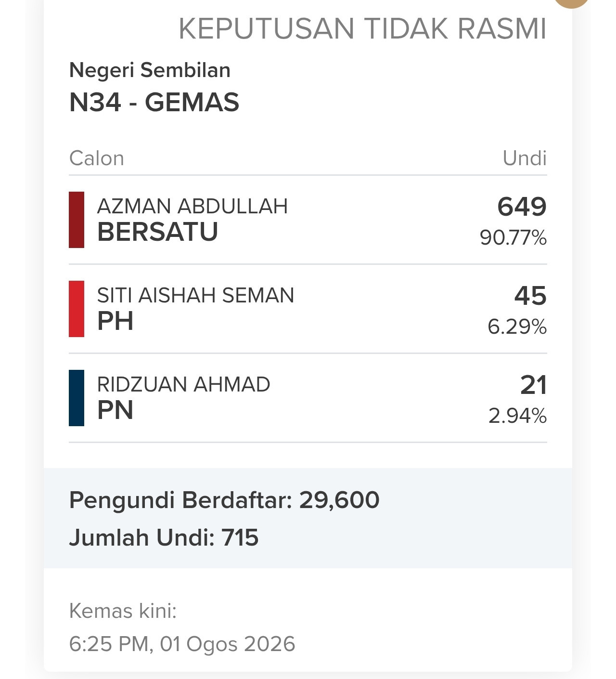The width and height of the screenshot is (616, 679).
Task: Click the KEPUTUSAN TIDAK RASMI heading
Action: 362,28
